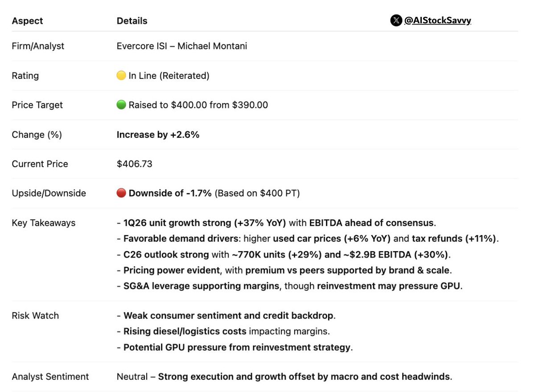Select the Change (%) row label
Screen dimensions: 535x392
pos(37,135)
